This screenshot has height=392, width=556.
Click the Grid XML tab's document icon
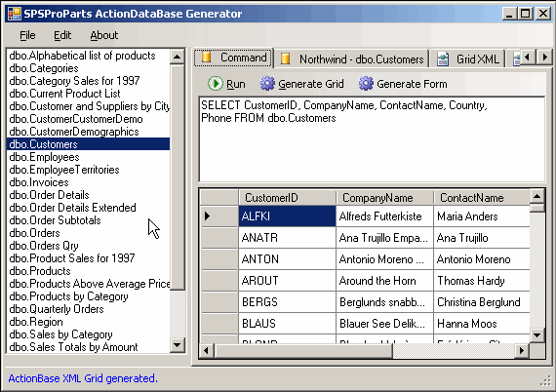point(442,59)
